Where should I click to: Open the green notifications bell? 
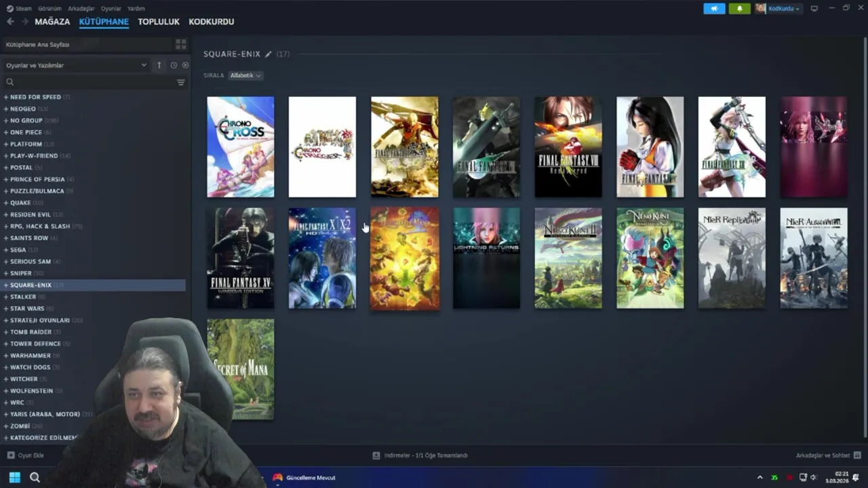[740, 8]
